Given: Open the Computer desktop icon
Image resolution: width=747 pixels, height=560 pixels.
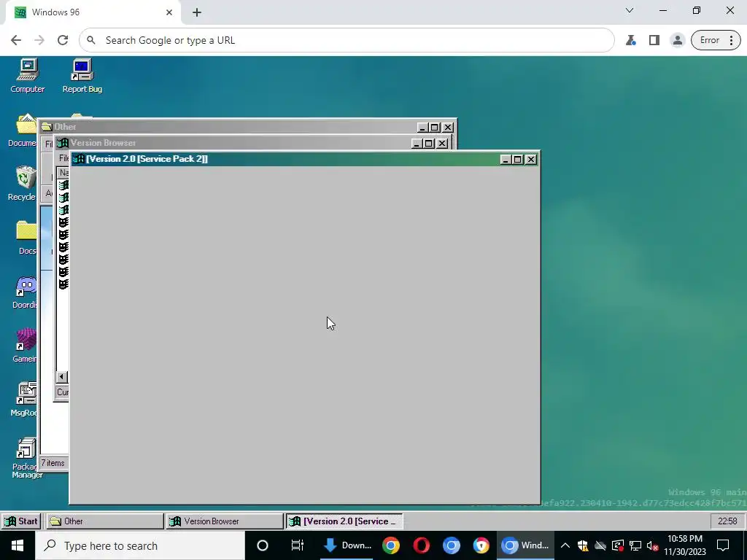Looking at the screenshot, I should [x=28, y=76].
